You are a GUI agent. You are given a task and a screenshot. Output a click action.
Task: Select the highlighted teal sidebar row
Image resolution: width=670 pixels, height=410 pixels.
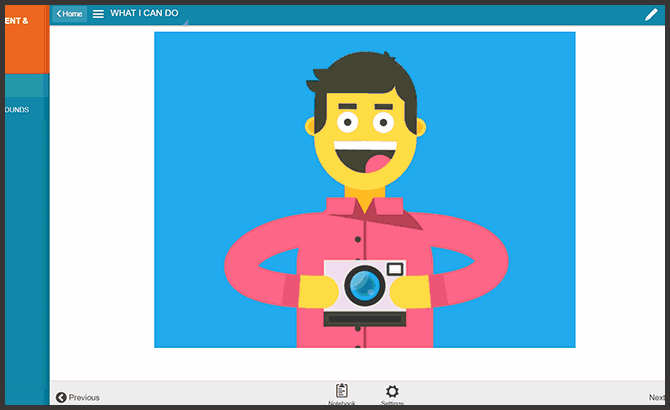point(24,86)
